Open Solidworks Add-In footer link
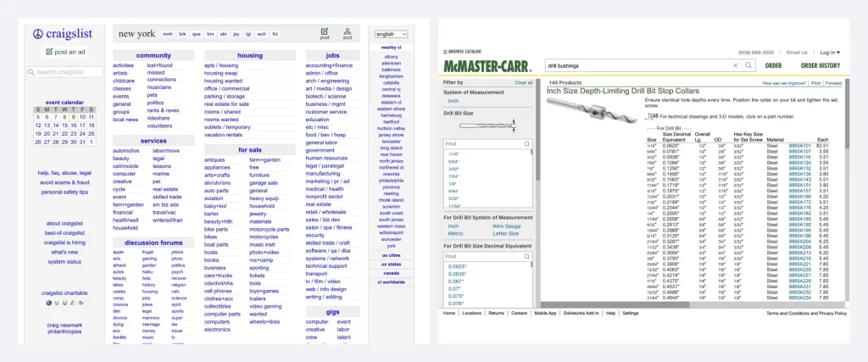This screenshot has width=868, height=362. 581,314
